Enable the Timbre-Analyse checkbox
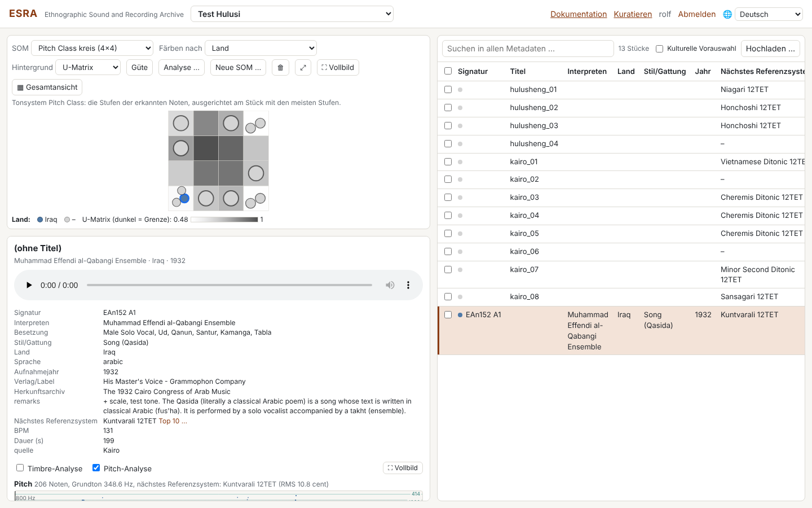Screen dimensions: 812x508 [x=20, y=468]
